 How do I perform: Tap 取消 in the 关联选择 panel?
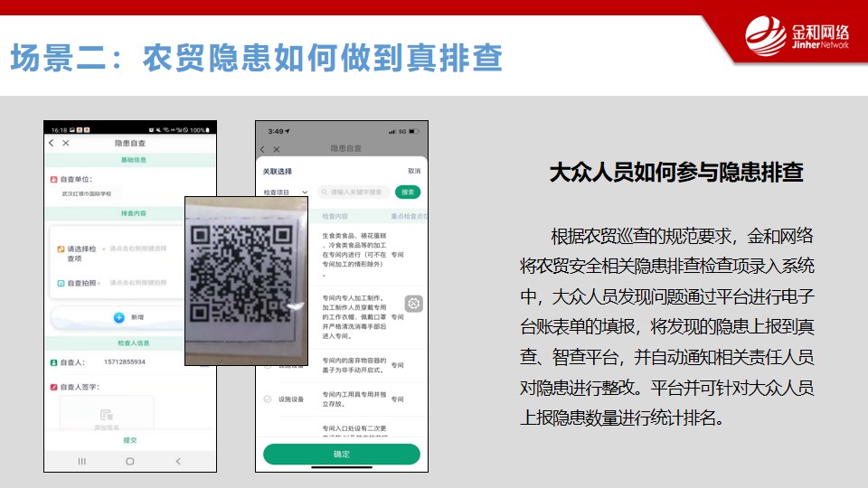[x=414, y=171]
